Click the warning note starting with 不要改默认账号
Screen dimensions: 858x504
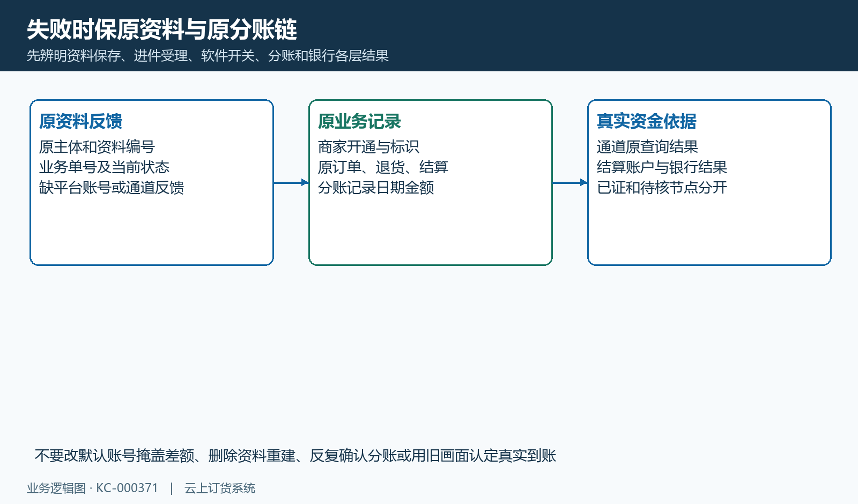[x=295, y=456]
